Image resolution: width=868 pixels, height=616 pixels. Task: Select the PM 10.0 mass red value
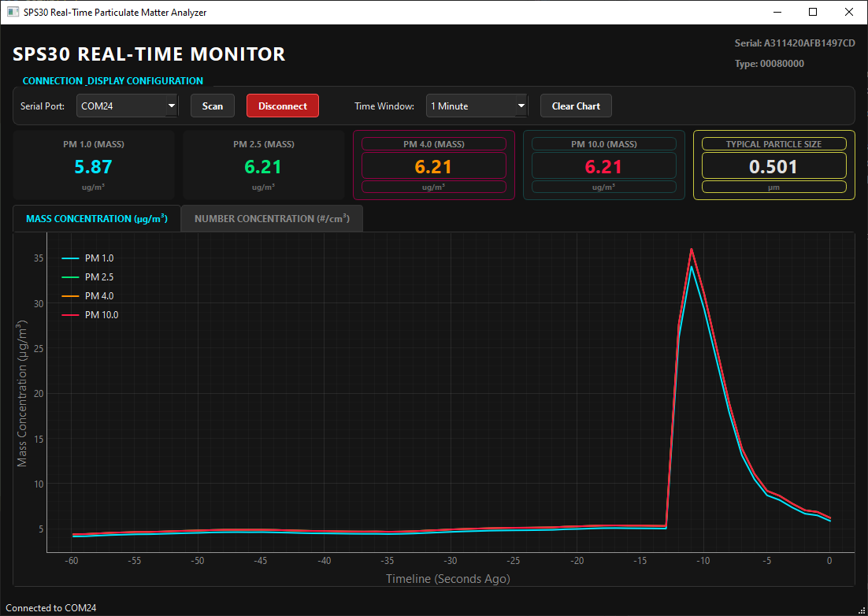[x=603, y=166]
